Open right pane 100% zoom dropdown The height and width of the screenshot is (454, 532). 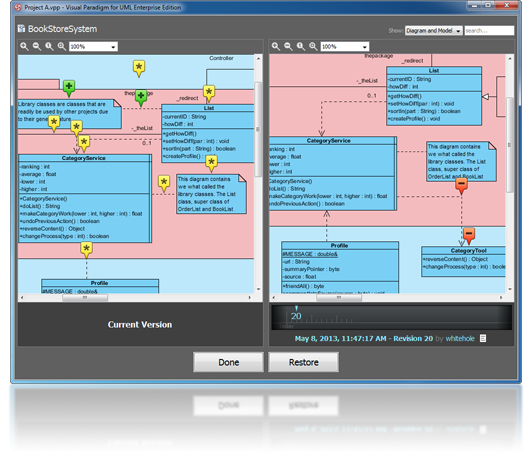click(345, 46)
